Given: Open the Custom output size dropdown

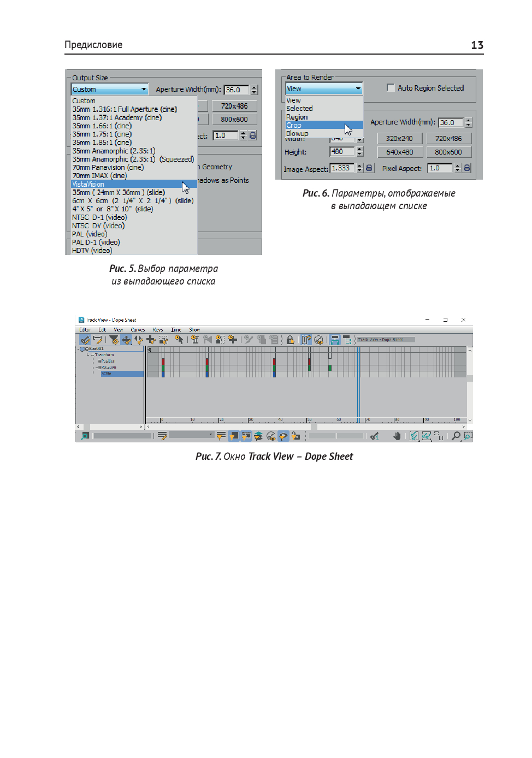Looking at the screenshot, I should (110, 89).
